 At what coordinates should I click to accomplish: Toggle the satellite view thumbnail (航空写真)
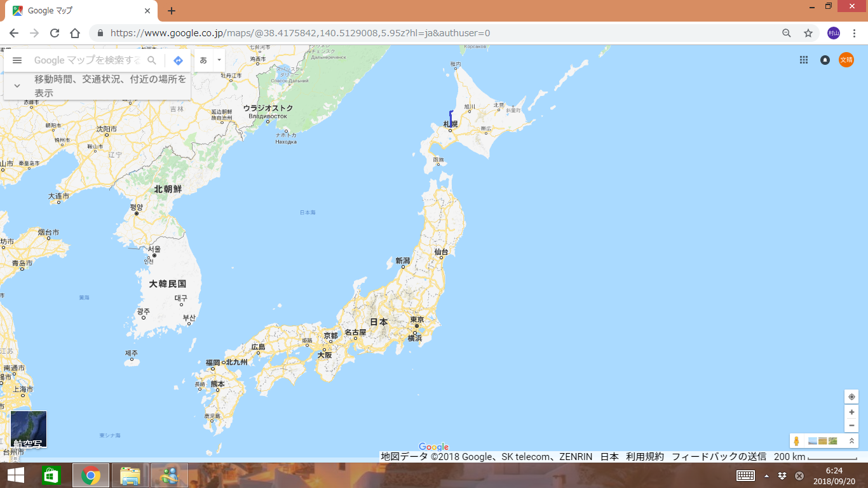29,429
